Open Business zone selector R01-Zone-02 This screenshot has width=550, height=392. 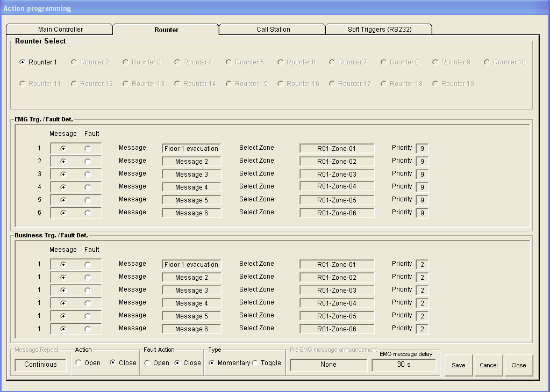tap(337, 278)
